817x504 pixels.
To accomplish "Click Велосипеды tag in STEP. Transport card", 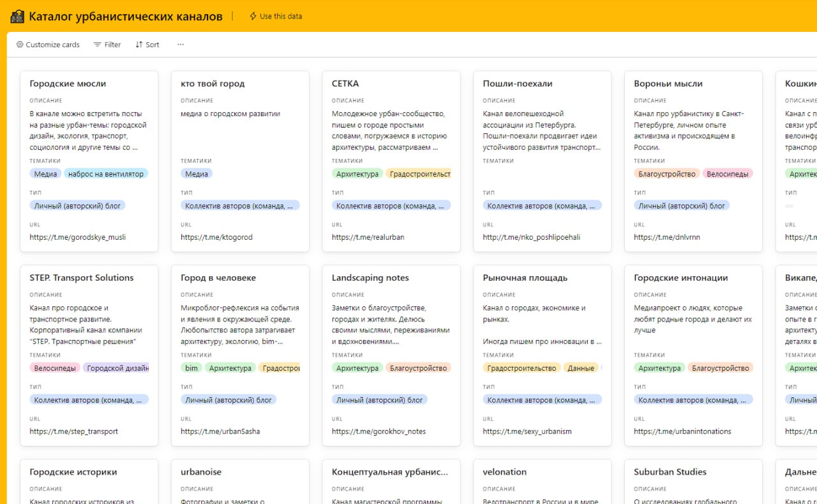I will [55, 368].
